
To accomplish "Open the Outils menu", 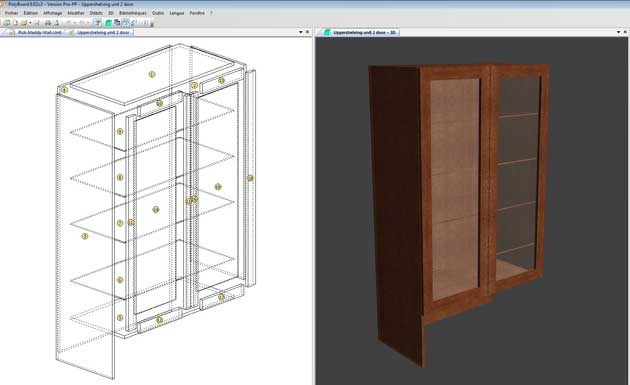I will point(158,13).
